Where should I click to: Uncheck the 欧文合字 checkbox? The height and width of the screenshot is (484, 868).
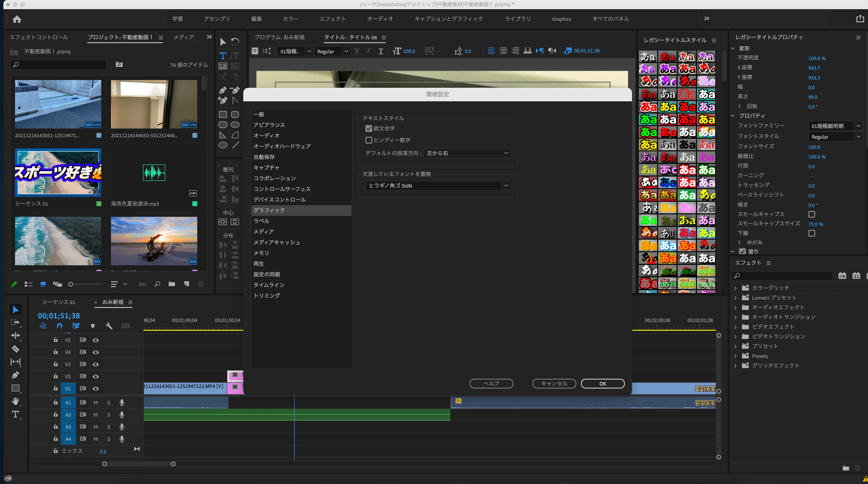(369, 129)
